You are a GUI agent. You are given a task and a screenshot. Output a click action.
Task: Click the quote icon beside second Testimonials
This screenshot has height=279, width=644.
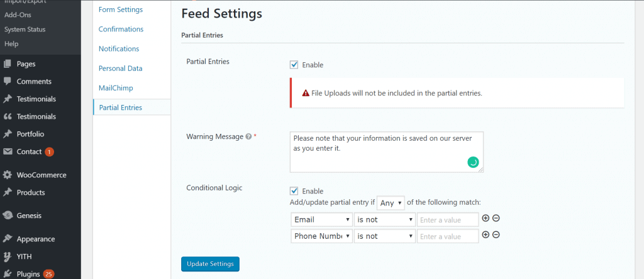[8, 116]
